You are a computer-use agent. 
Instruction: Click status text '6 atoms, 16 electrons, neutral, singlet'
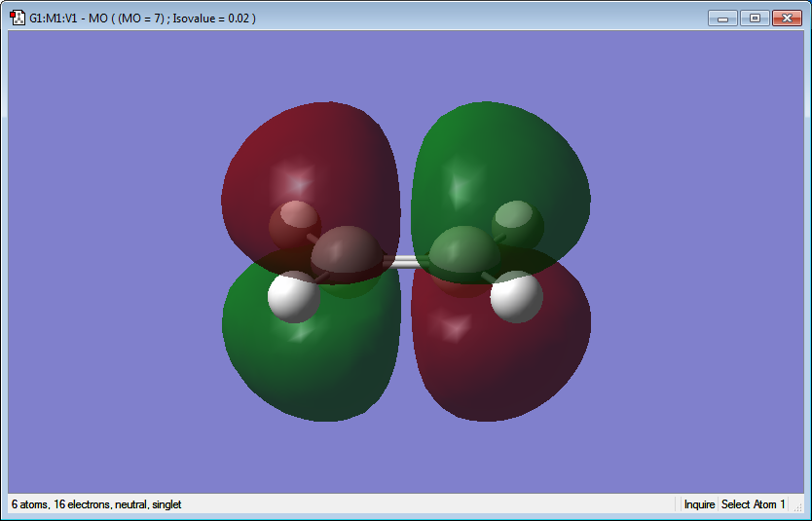pyautogui.click(x=96, y=504)
